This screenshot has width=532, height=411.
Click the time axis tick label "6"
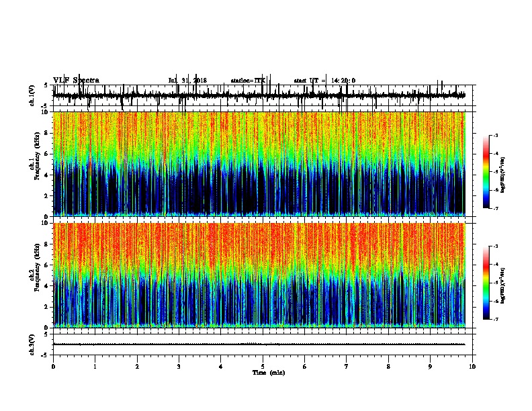click(x=305, y=366)
